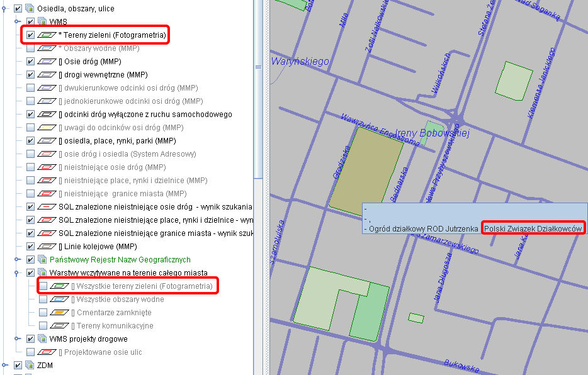This screenshot has width=588, height=375.
Task: Click the Osiedla, obszary, ulice group icon
Action: coord(30,9)
